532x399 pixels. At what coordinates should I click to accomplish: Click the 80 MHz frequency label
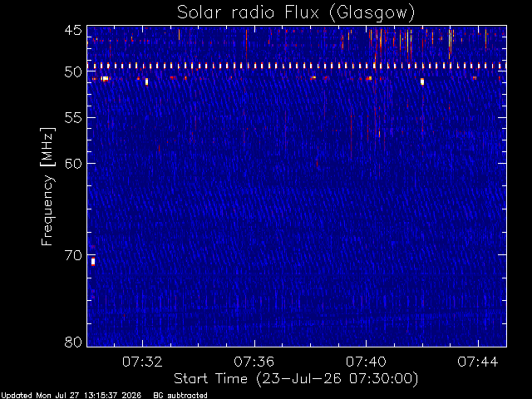pos(73,342)
